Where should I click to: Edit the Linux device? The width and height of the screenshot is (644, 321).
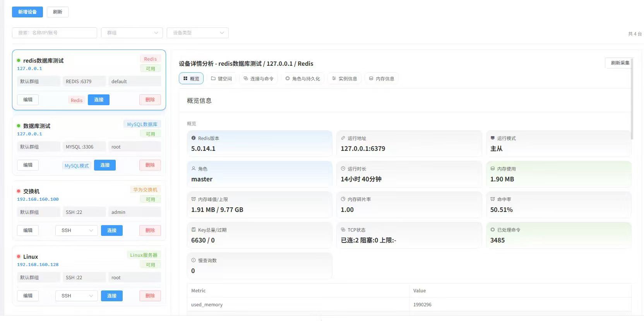click(x=28, y=296)
